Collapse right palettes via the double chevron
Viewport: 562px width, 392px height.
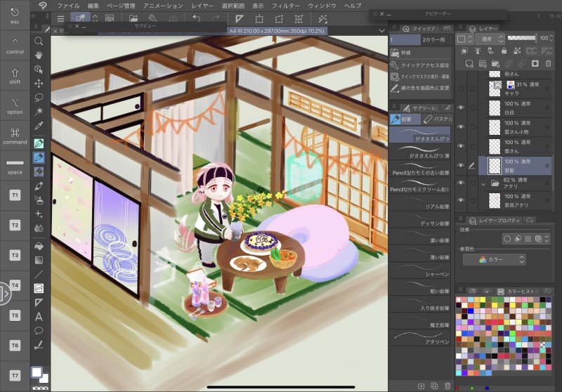[x=552, y=16]
